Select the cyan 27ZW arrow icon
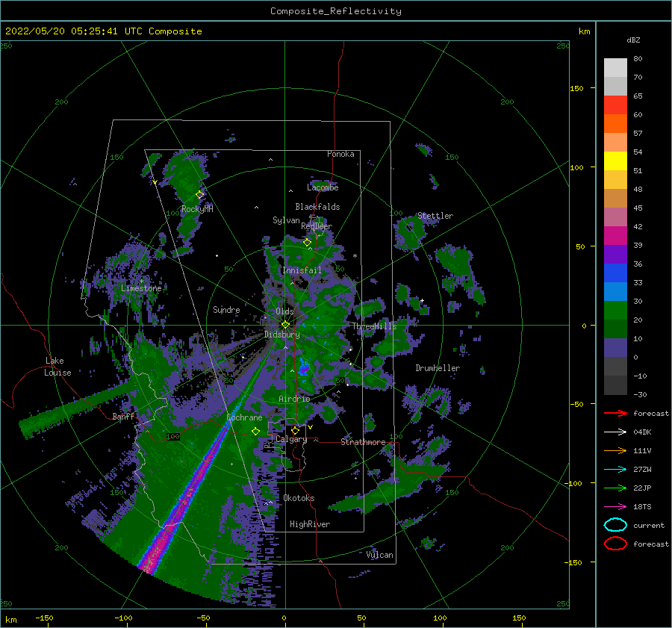This screenshot has height=628, width=672. [615, 470]
